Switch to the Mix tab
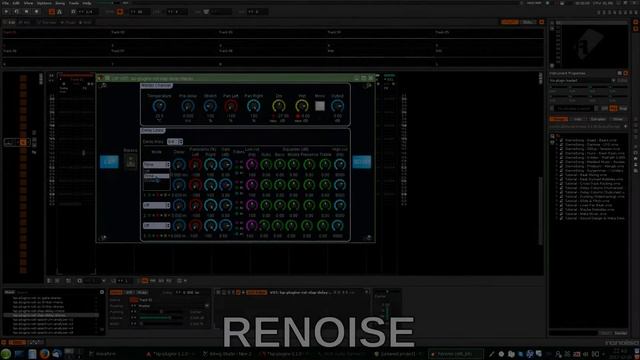The width and height of the screenshot is (640, 360). point(25,22)
